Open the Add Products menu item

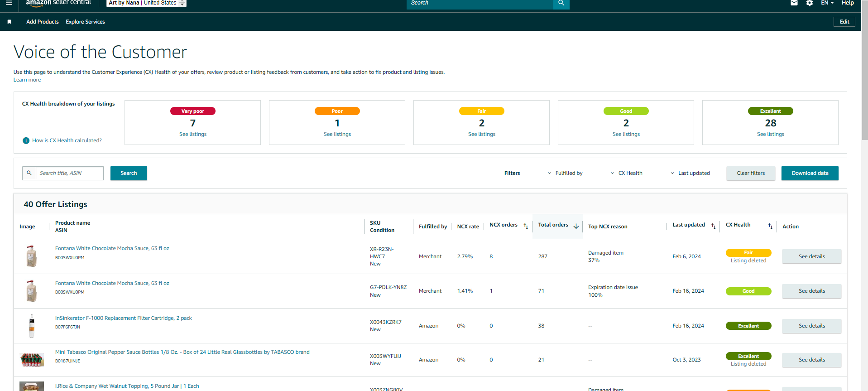[43, 22]
